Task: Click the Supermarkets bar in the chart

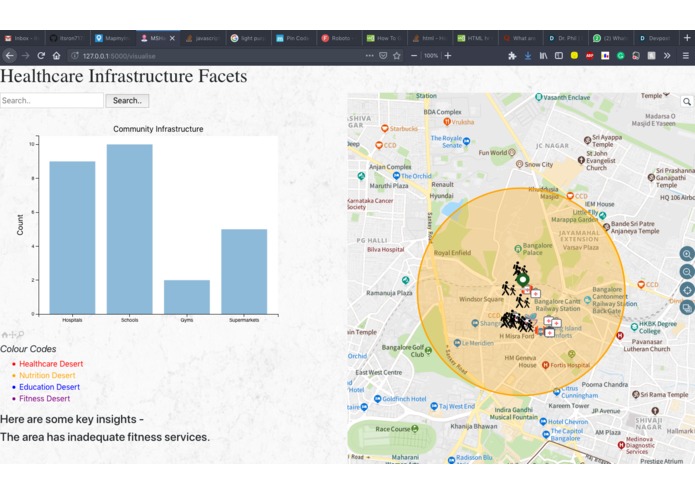Action: pos(244,272)
